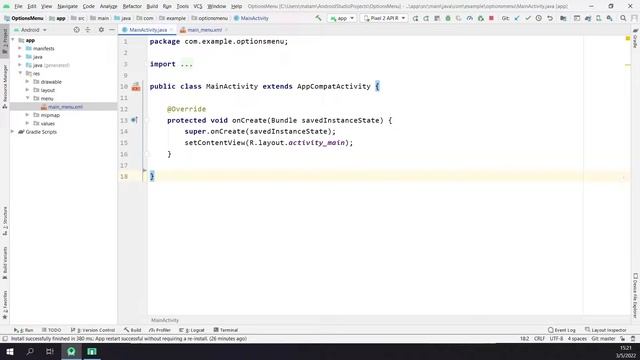Open the SDK Manager icon
Image resolution: width=640 pixels, height=360 pixels.
click(609, 18)
